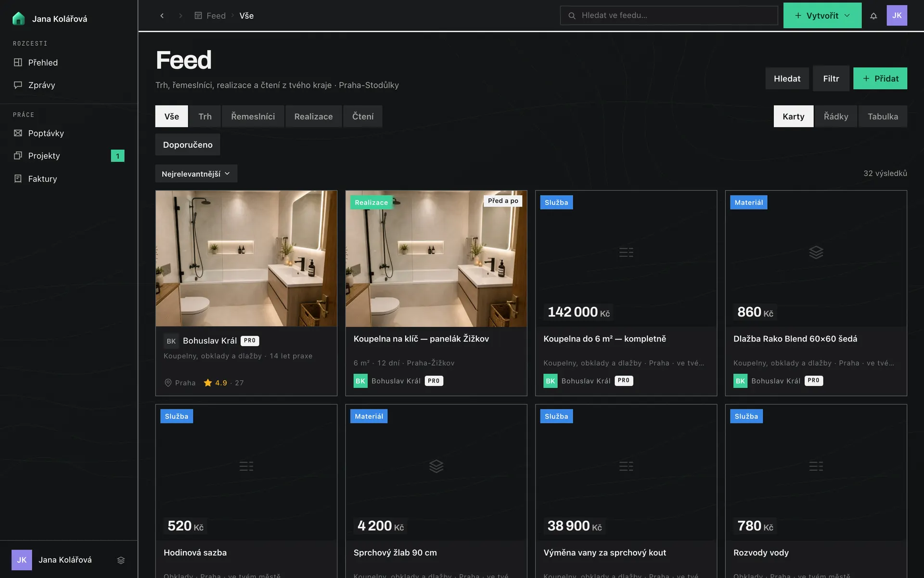924x578 pixels.
Task: Switch view to Řádky
Action: (835, 116)
